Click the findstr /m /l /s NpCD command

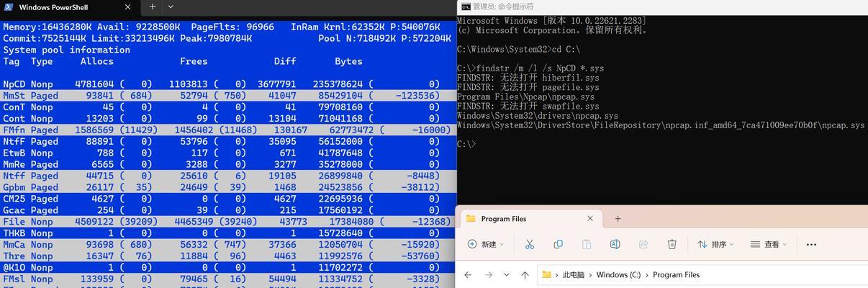click(530, 68)
